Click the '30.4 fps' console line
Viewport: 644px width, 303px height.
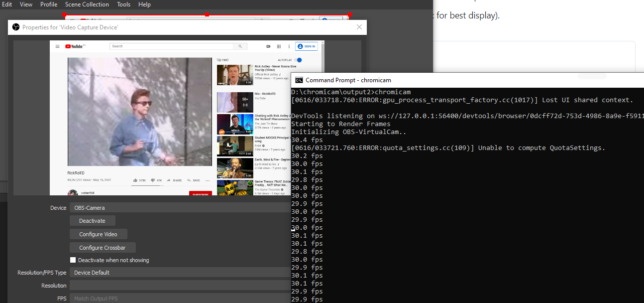click(x=307, y=140)
